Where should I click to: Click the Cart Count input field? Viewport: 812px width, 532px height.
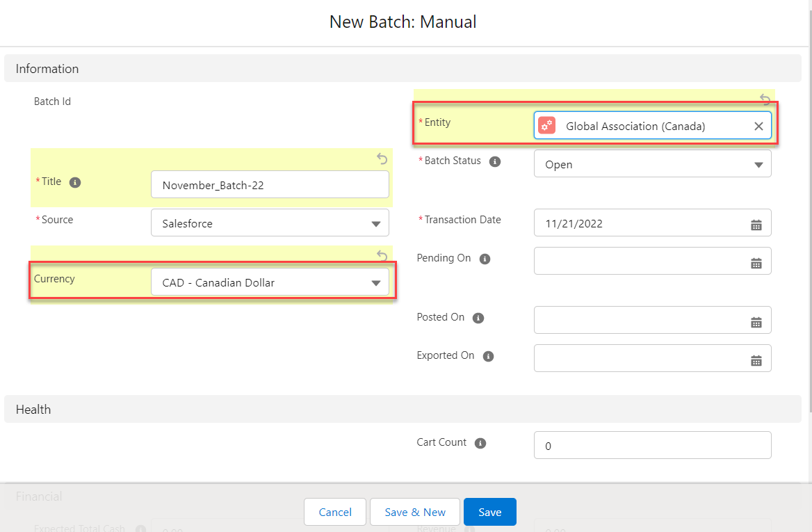(x=652, y=446)
